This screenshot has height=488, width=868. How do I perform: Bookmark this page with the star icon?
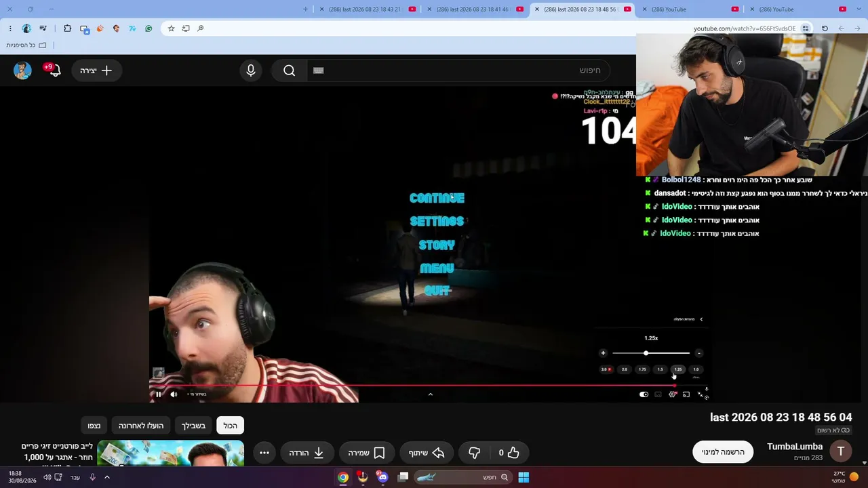(171, 28)
